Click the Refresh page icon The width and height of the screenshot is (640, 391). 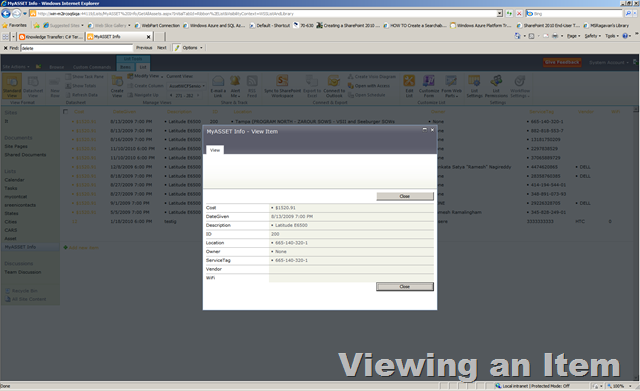[509, 13]
